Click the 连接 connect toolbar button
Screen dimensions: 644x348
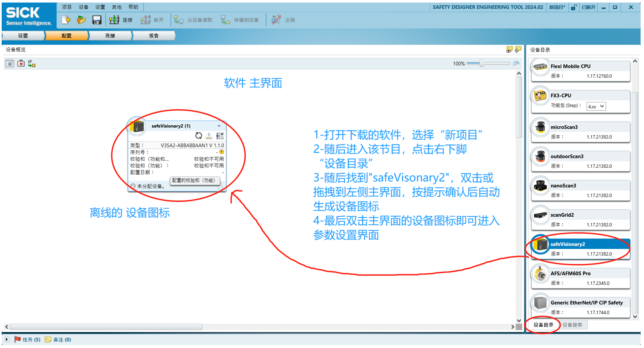(x=121, y=20)
